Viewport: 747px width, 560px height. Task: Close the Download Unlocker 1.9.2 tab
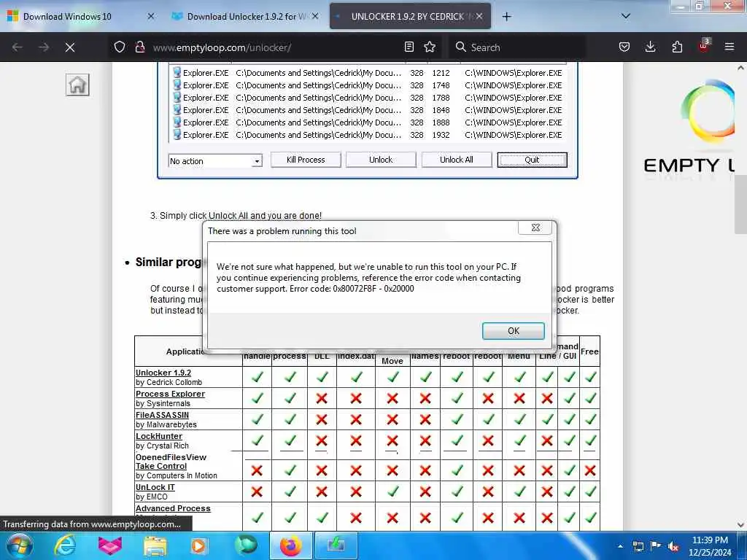315,16
